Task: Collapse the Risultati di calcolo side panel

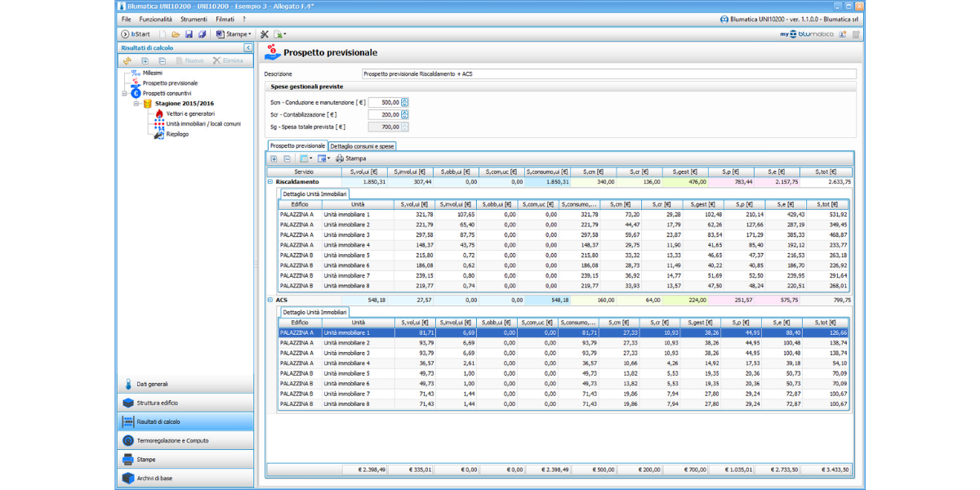Action: (248, 48)
